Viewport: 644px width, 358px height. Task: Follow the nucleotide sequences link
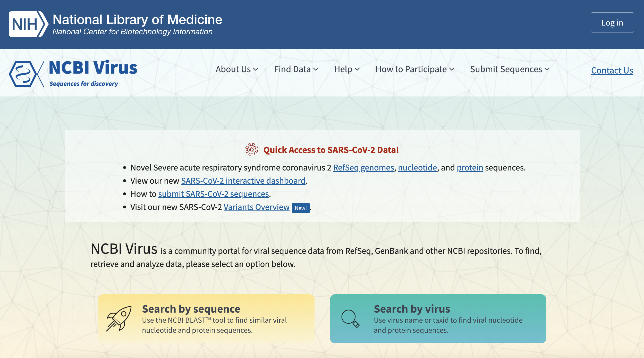tap(417, 168)
